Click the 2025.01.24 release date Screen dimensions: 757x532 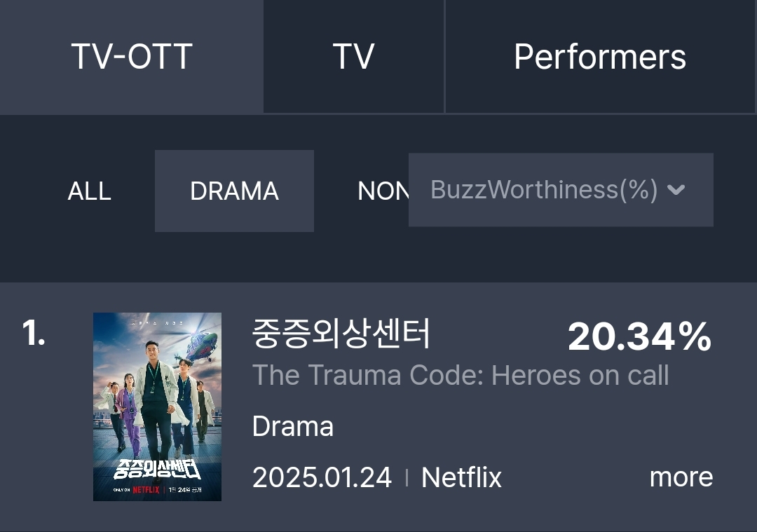pos(322,477)
